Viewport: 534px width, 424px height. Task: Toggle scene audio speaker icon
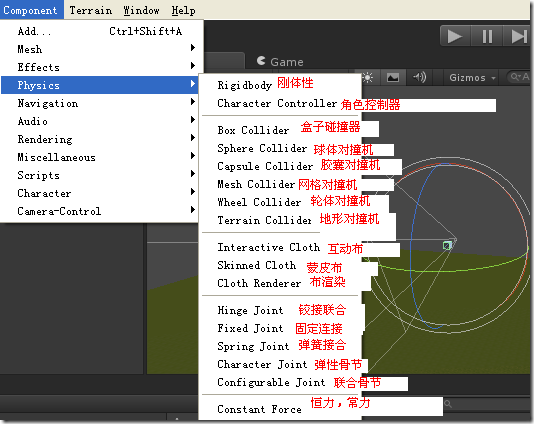pos(419,78)
